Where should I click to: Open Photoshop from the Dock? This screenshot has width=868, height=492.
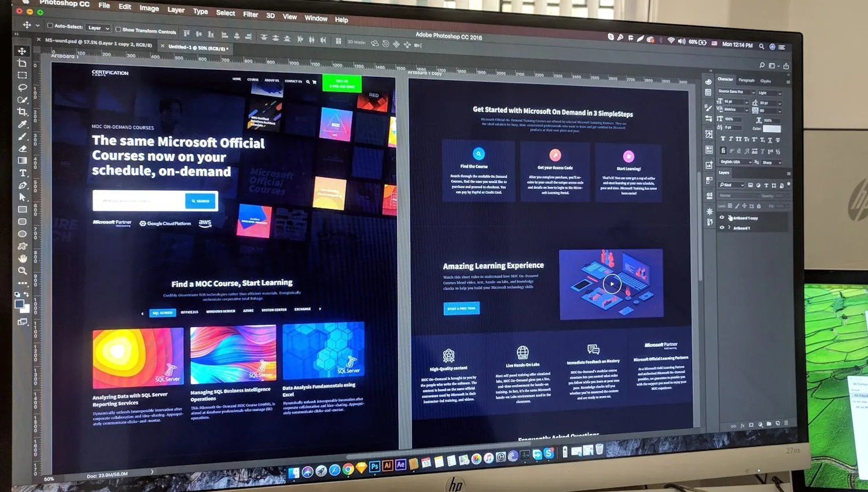374,466
